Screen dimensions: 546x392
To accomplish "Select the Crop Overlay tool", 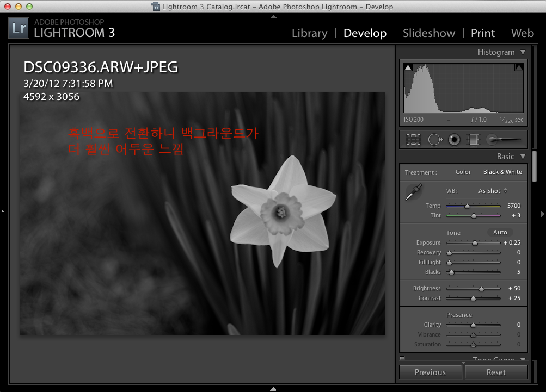I will (x=413, y=140).
